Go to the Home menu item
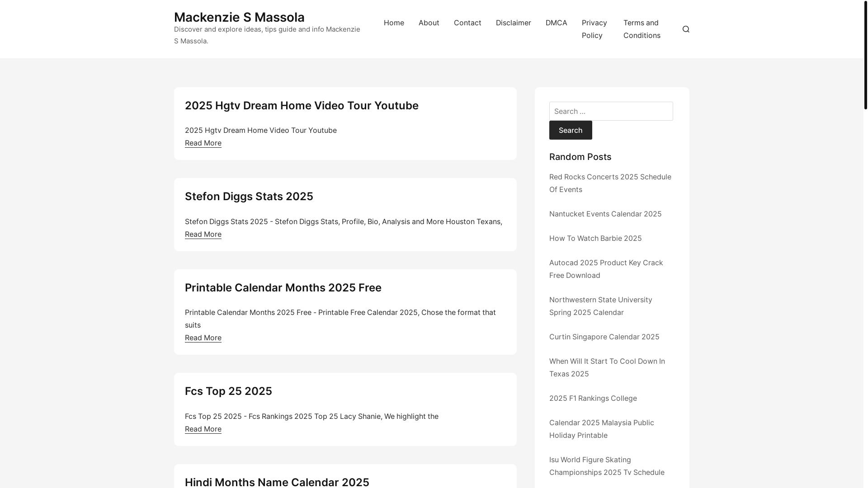Image resolution: width=868 pixels, height=488 pixels. tap(394, 23)
